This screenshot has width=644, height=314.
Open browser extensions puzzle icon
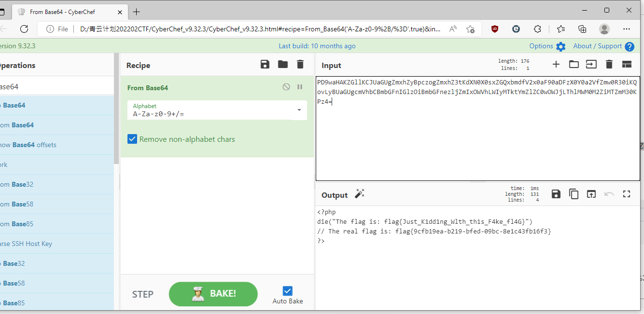click(x=537, y=29)
